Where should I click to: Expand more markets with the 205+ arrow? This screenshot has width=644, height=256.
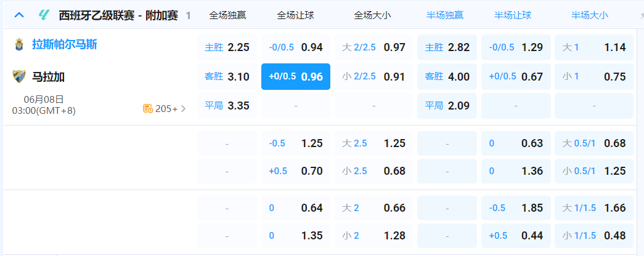183,109
